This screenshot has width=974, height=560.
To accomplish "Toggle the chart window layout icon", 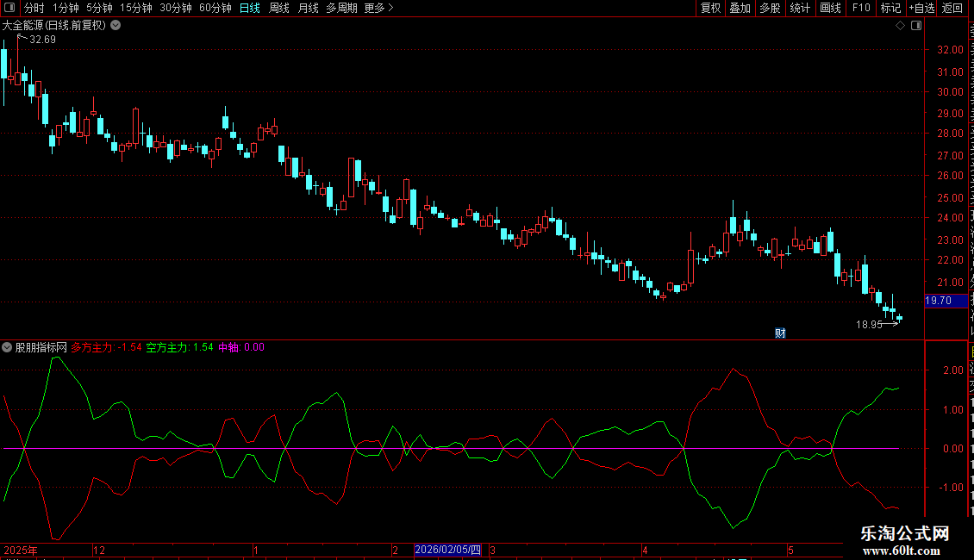I will tap(916, 26).
